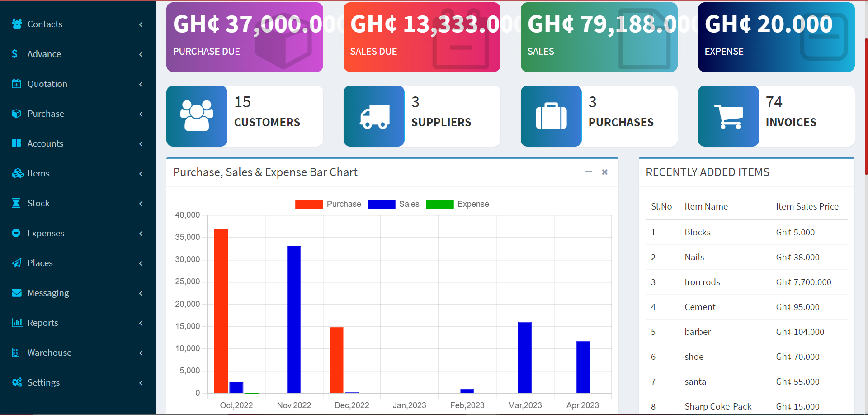Click the Messaging envelope icon
The image size is (868, 415).
(x=16, y=293)
